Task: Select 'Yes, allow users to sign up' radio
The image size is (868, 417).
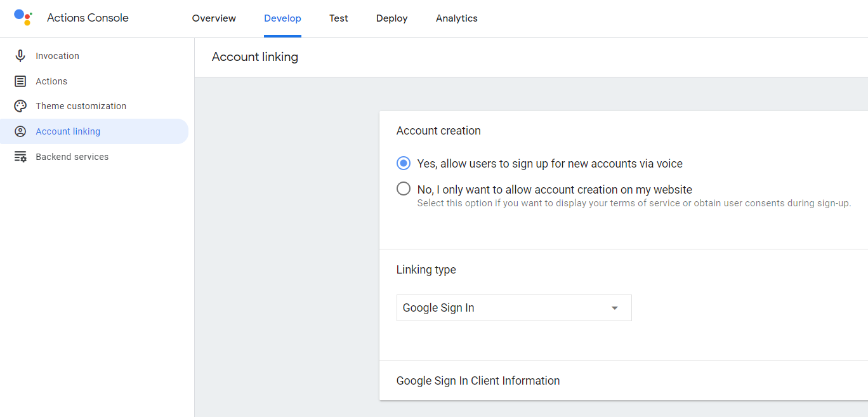Action: 404,164
